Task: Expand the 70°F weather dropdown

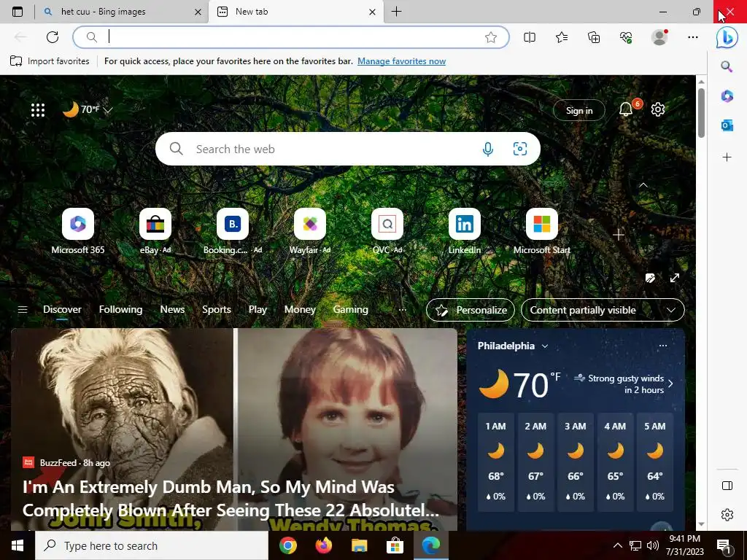Action: (108, 110)
